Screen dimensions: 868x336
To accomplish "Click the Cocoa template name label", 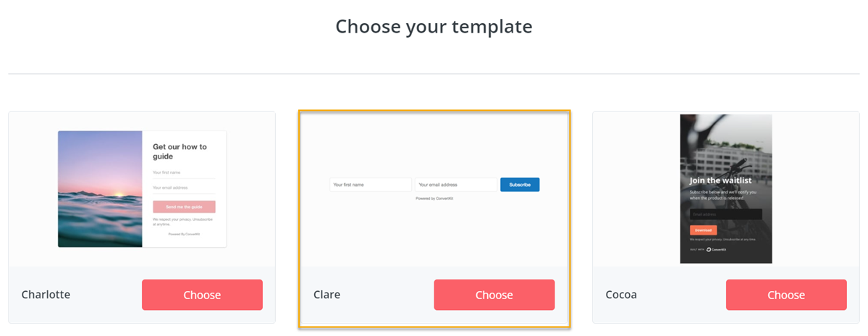I will (x=621, y=295).
